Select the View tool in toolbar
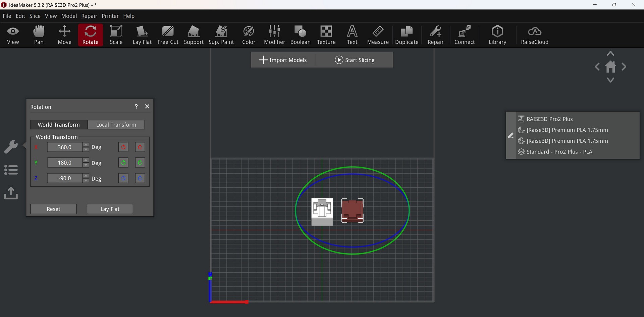644x317 pixels. pos(13,35)
